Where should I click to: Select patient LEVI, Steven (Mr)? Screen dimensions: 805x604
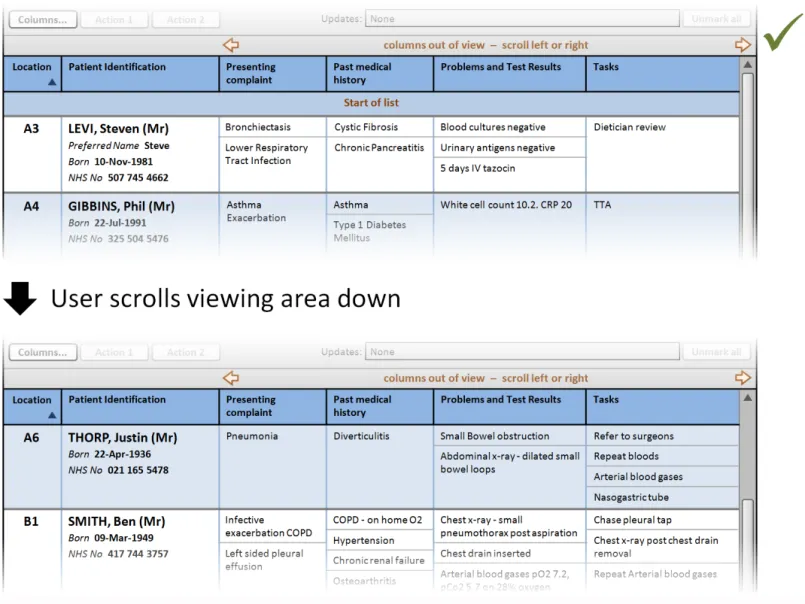click(x=118, y=129)
